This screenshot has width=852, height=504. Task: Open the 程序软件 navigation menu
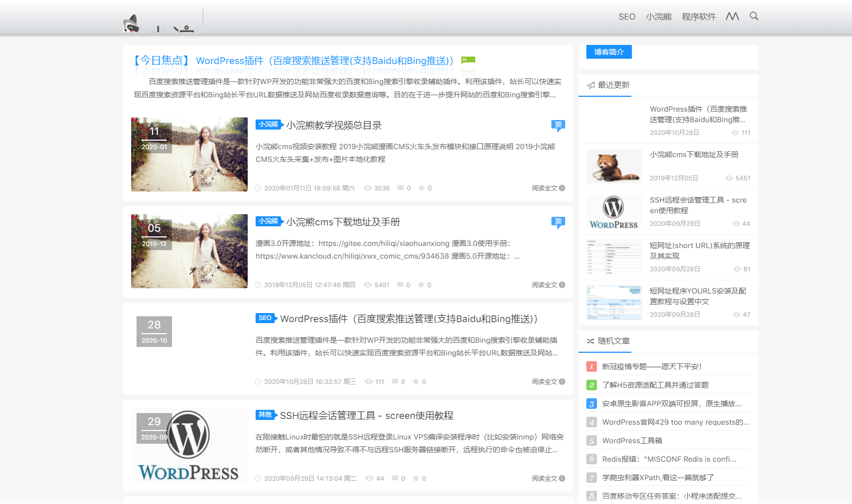tap(699, 16)
